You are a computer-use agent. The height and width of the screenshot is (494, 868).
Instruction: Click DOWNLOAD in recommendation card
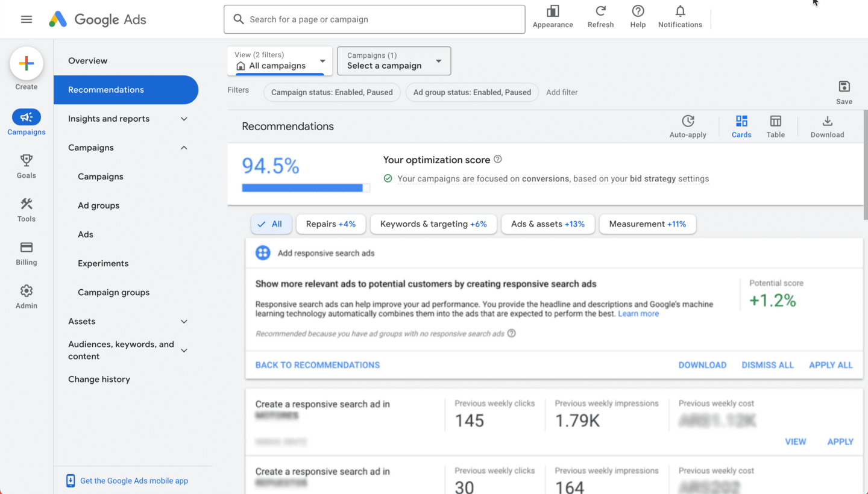tap(703, 365)
